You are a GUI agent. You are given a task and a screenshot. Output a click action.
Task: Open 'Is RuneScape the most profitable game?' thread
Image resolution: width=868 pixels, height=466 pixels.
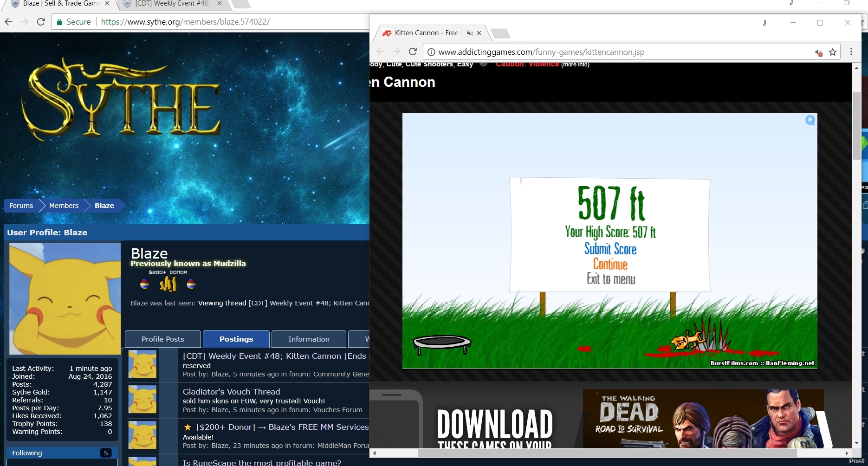point(262,462)
